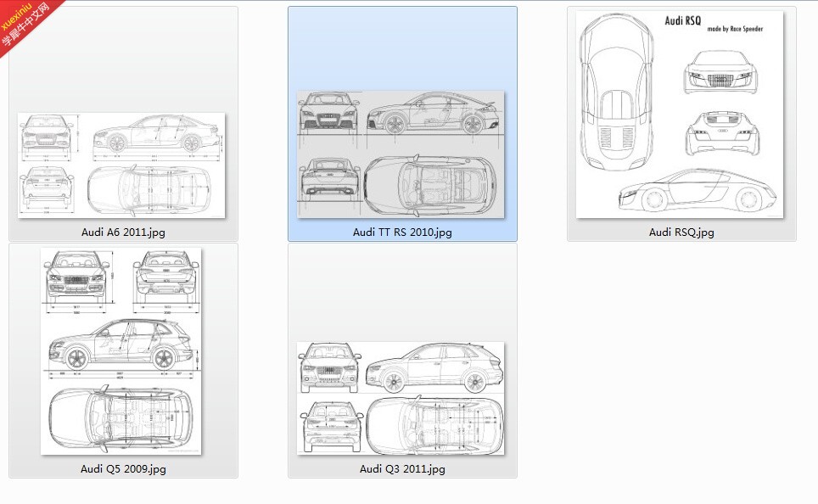Click the file name Audi Q3 2011.jpg
Screen dimensions: 818x504
click(402, 468)
